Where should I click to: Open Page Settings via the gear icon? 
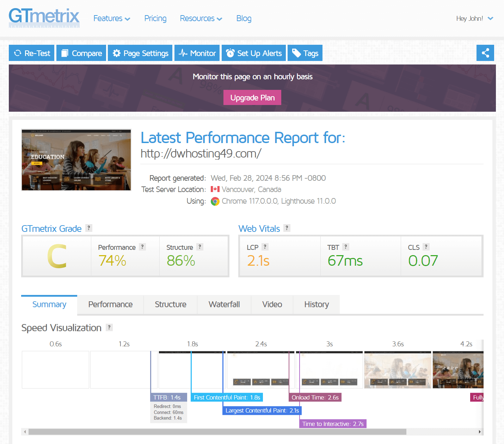[x=117, y=53]
